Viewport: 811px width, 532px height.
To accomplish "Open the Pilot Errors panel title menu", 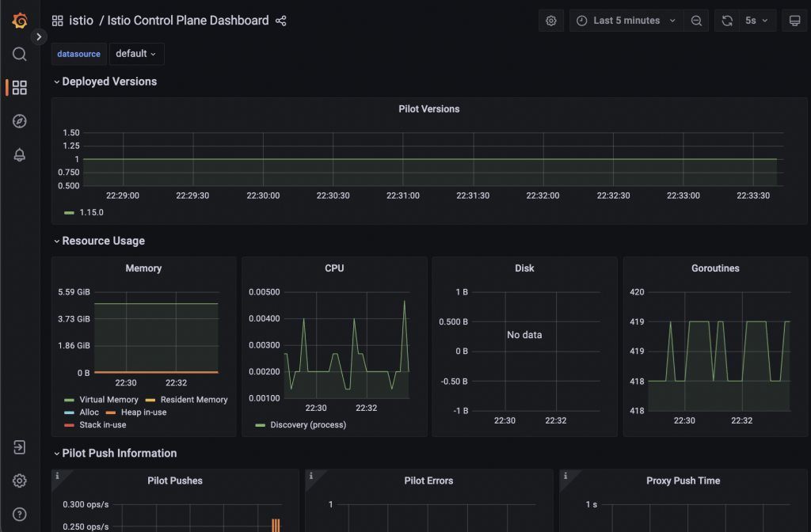I will (428, 481).
